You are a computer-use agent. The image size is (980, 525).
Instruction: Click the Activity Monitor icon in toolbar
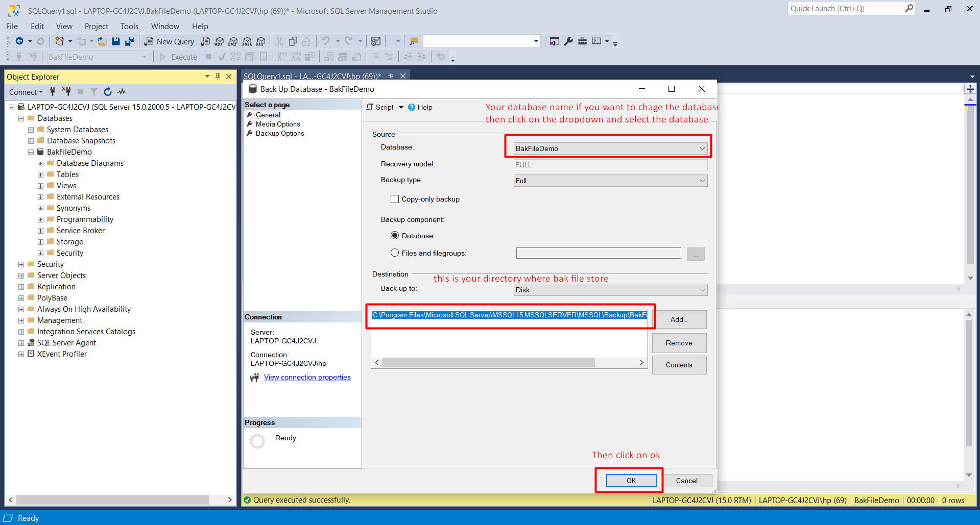pos(376,41)
